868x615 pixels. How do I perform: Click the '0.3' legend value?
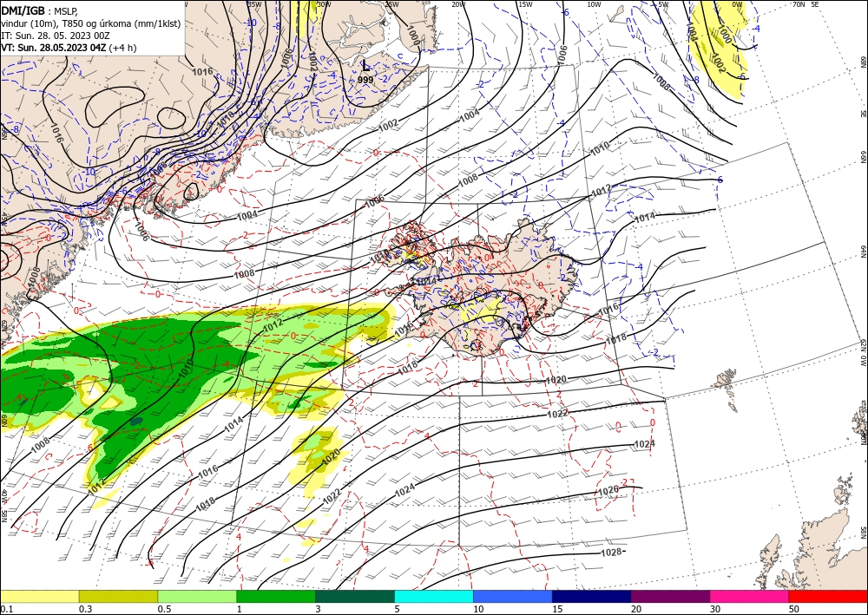pyautogui.click(x=85, y=609)
